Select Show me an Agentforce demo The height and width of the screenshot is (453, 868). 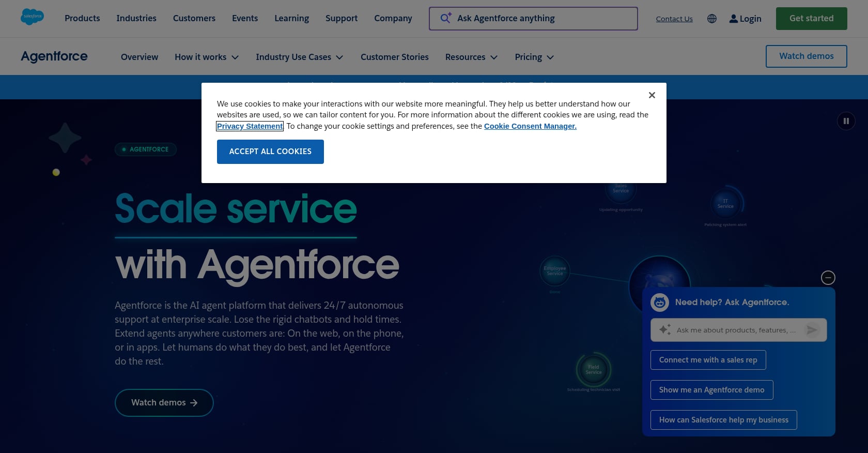711,390
